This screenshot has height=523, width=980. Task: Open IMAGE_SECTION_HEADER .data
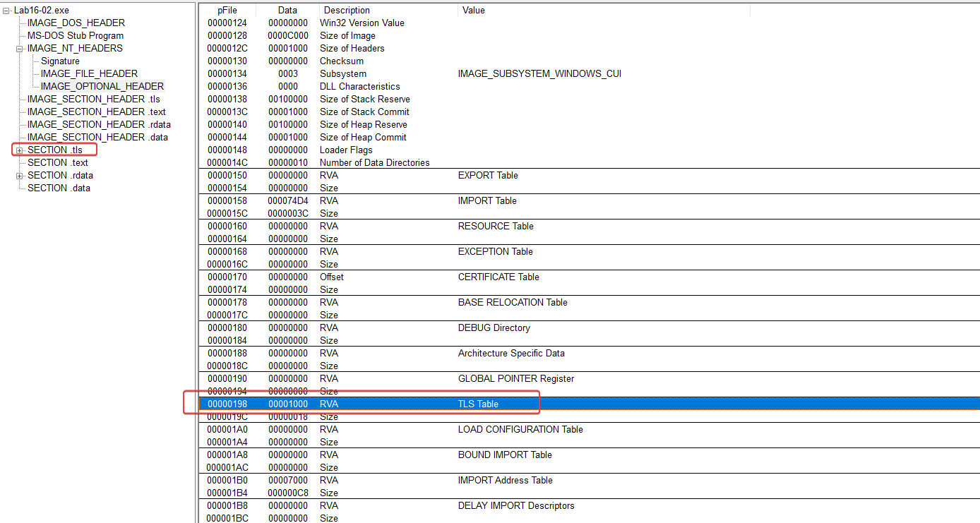tap(97, 138)
